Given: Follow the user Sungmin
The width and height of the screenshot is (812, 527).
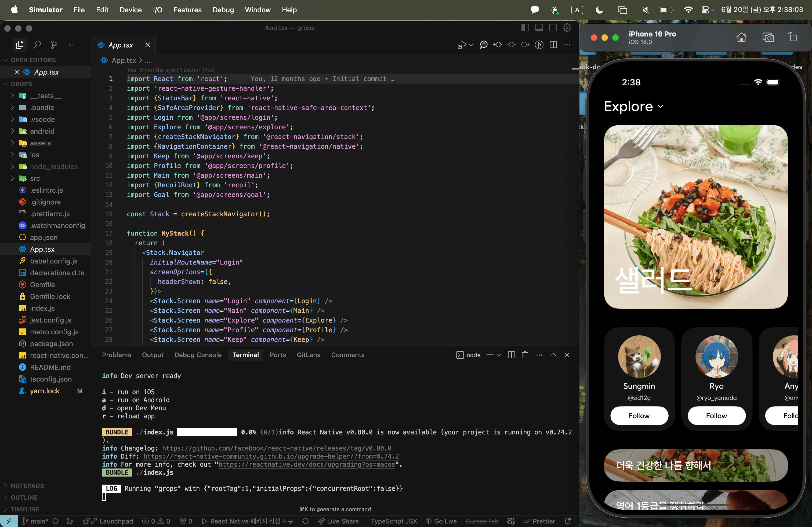Looking at the screenshot, I should pos(639,416).
